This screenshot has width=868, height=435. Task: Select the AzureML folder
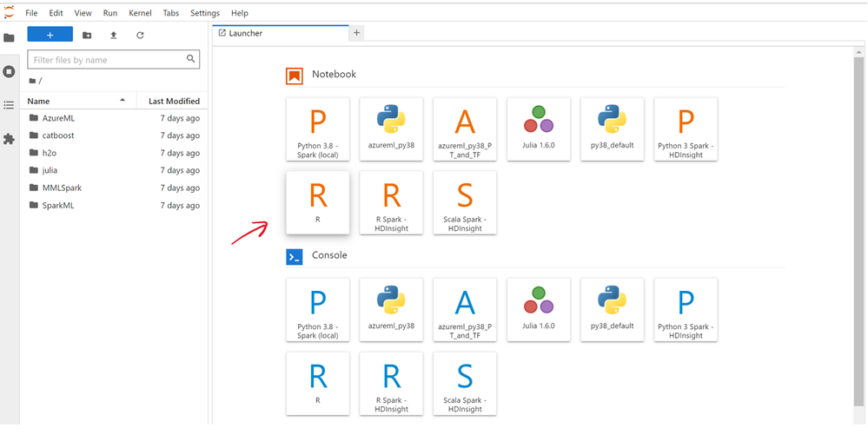click(x=114, y=118)
